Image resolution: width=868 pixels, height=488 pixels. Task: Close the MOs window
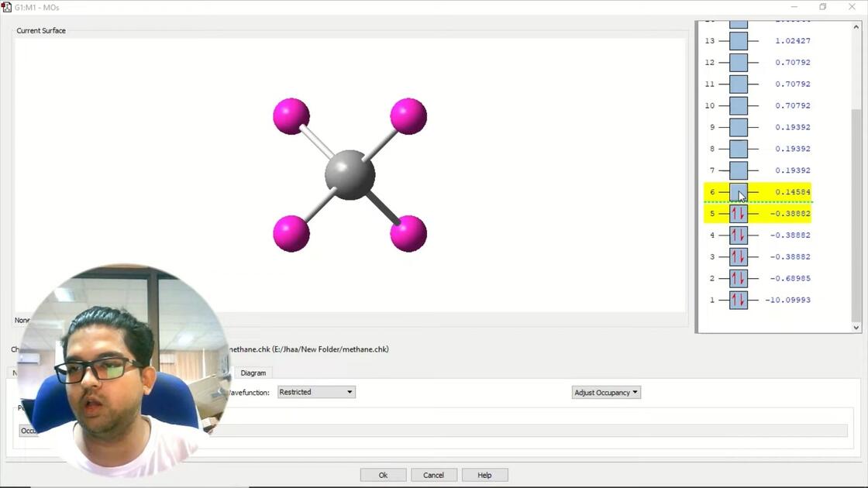click(x=852, y=7)
